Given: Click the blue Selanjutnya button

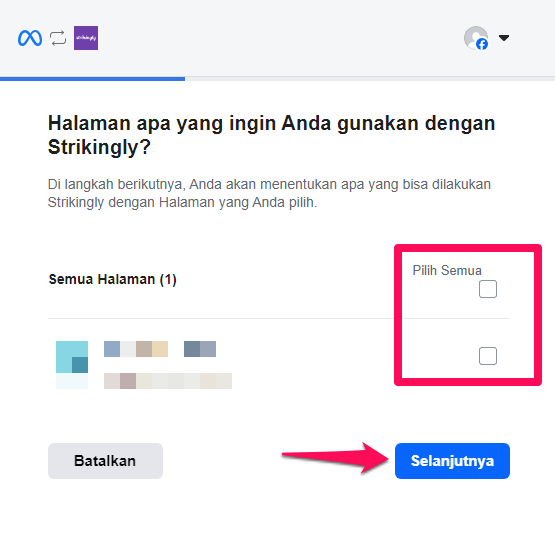Looking at the screenshot, I should coord(452,461).
